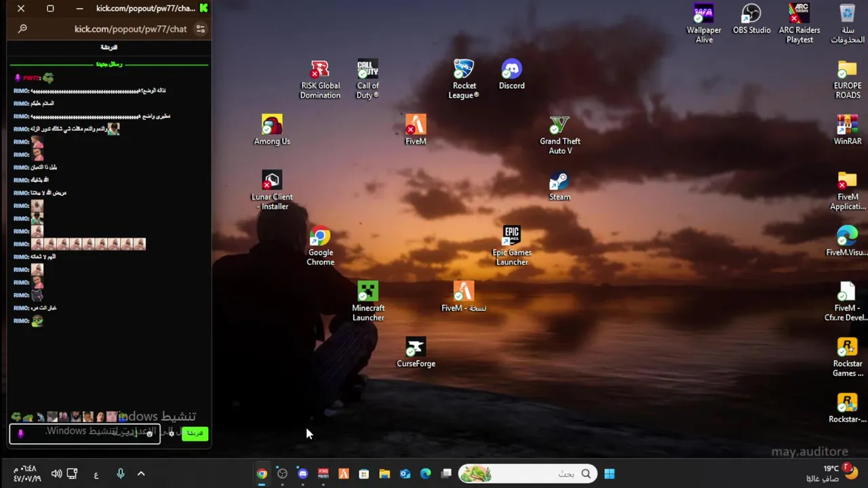The height and width of the screenshot is (488, 868).
Task: Select the FiveM Cfx.re Development file
Action: pos(847,302)
